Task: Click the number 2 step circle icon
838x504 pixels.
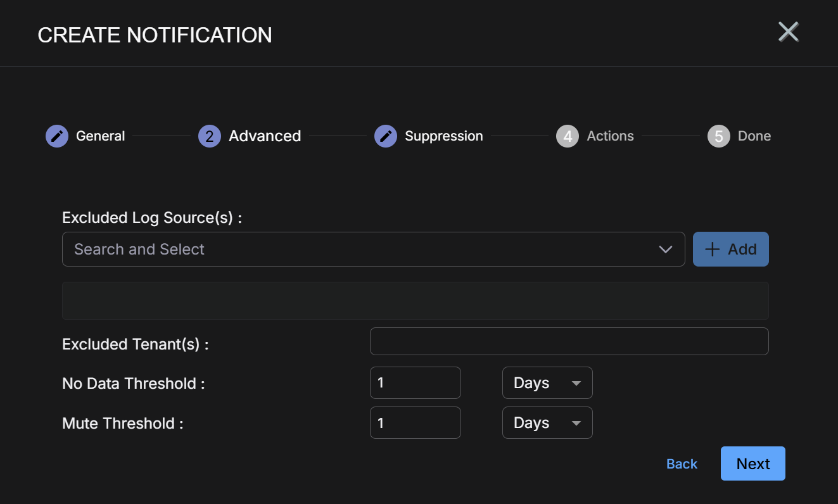Action: tap(210, 136)
